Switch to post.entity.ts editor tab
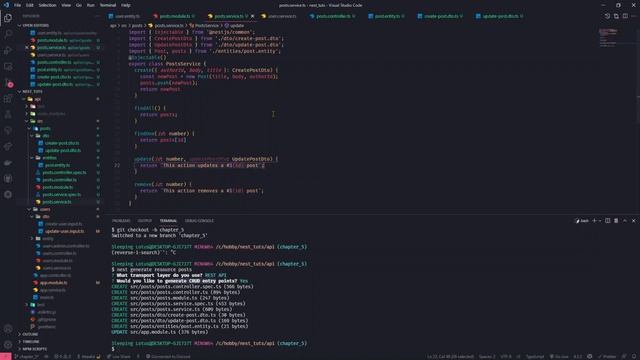640x360 pixels. pos(386,16)
